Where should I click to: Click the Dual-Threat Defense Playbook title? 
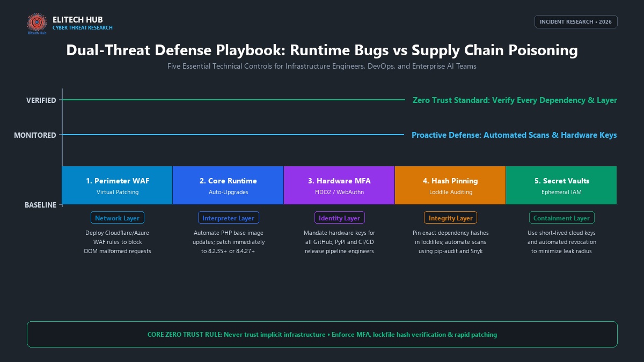322,50
